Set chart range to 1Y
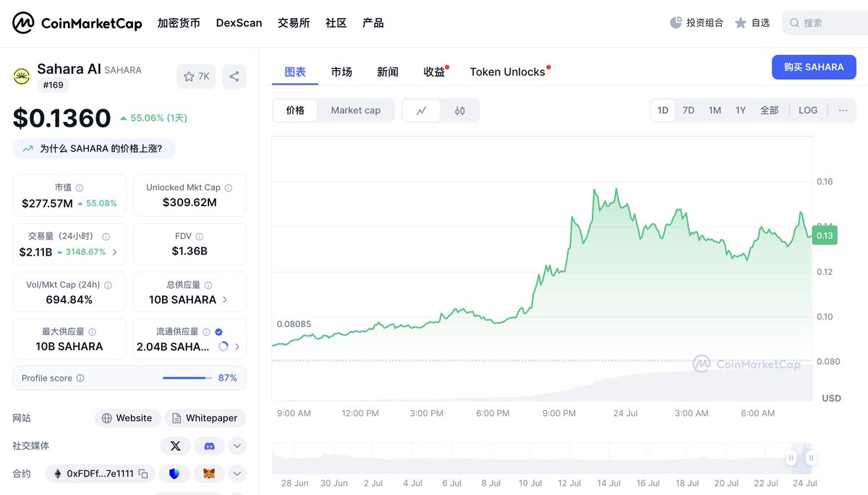 point(741,111)
